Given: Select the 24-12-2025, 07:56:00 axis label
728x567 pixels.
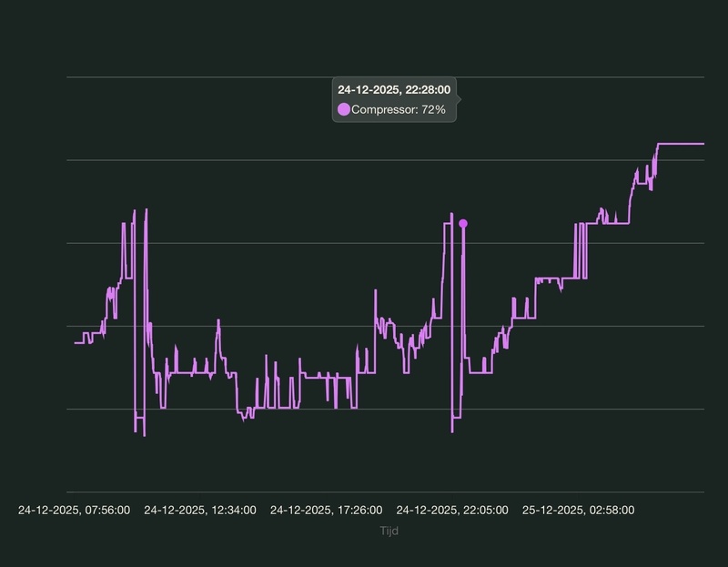Looking at the screenshot, I should [x=74, y=511].
